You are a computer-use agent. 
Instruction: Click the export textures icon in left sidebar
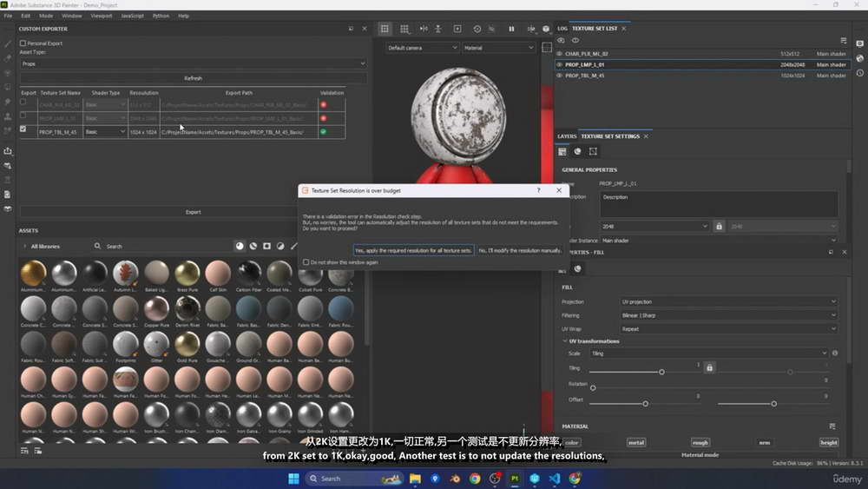point(8,150)
